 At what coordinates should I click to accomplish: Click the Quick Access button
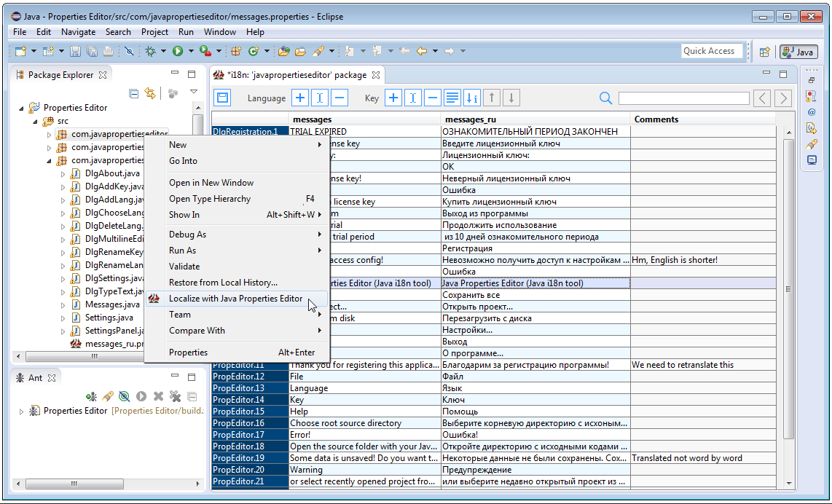[712, 50]
